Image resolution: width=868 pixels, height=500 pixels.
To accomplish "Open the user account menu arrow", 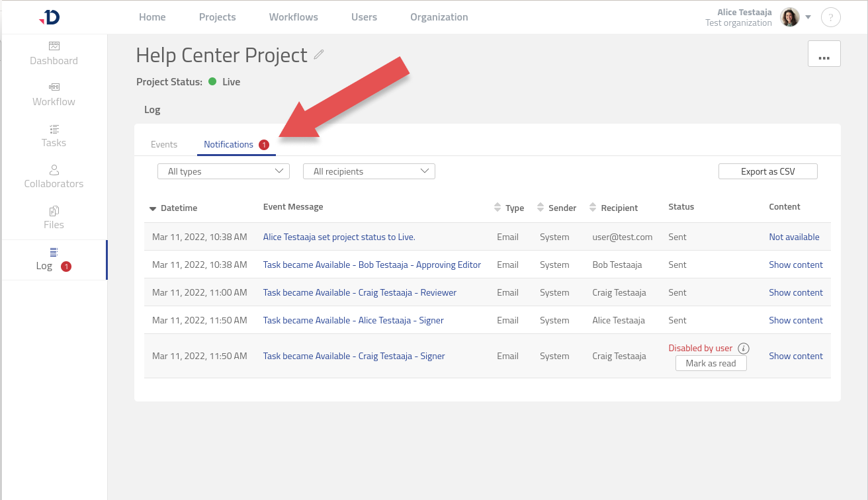I will tap(808, 17).
